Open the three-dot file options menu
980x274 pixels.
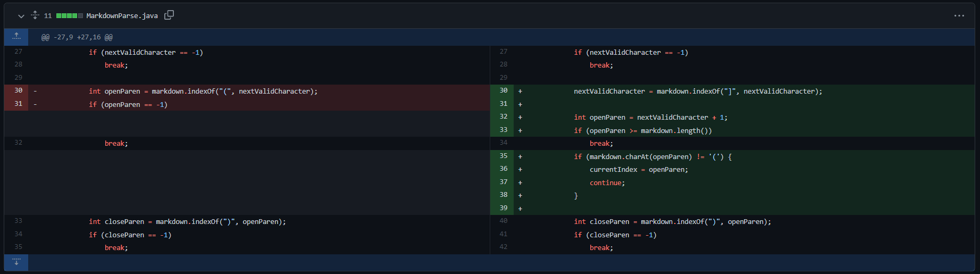(x=959, y=16)
